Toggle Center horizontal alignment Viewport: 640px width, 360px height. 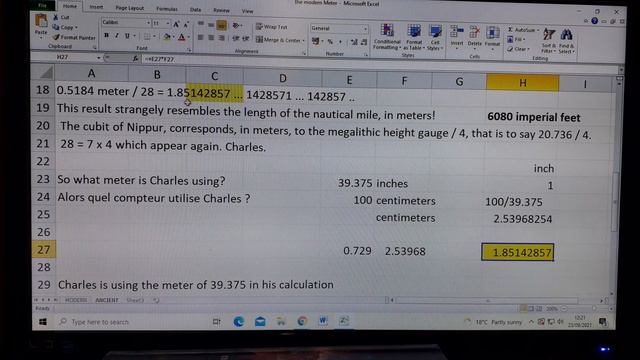point(211,38)
